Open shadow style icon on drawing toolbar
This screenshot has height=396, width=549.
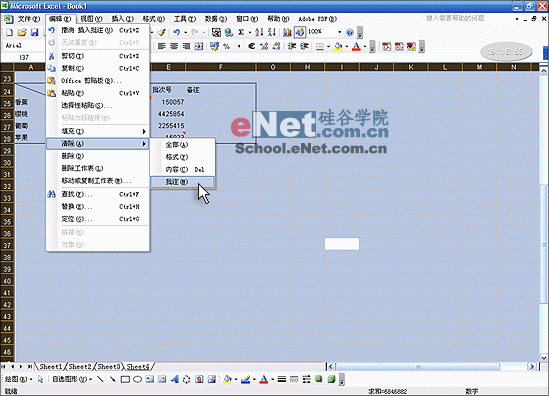click(x=318, y=379)
